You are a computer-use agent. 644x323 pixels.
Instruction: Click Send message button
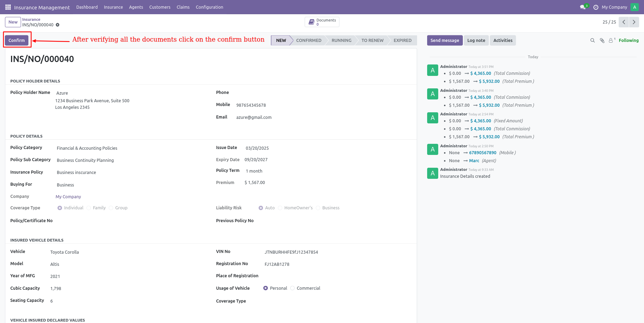(445, 41)
